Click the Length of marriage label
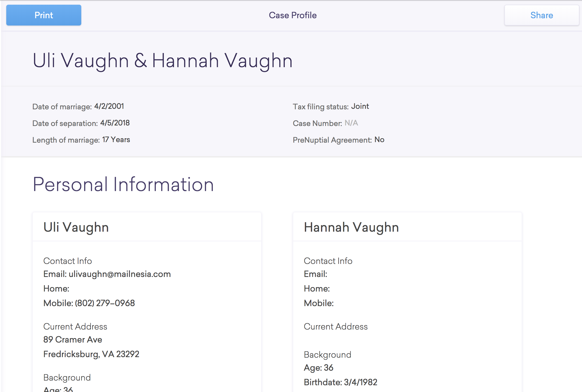 pyautogui.click(x=66, y=140)
